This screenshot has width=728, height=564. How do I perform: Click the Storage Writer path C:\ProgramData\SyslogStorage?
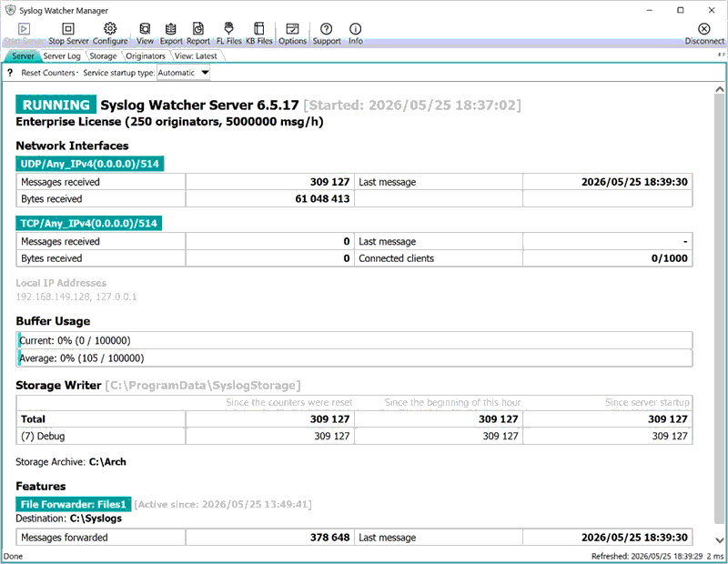(x=203, y=386)
